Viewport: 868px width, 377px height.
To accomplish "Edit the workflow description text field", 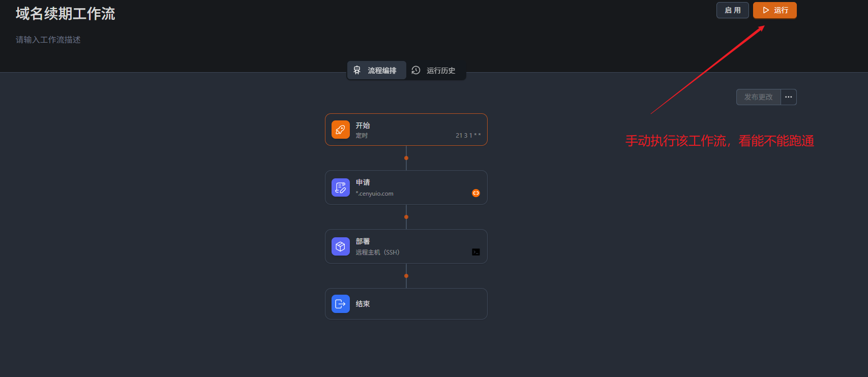I will [x=48, y=40].
